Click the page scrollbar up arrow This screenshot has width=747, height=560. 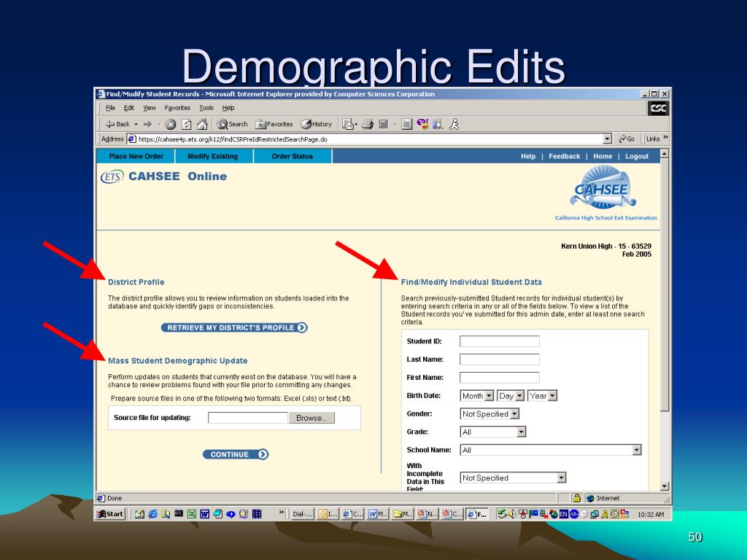(x=665, y=154)
